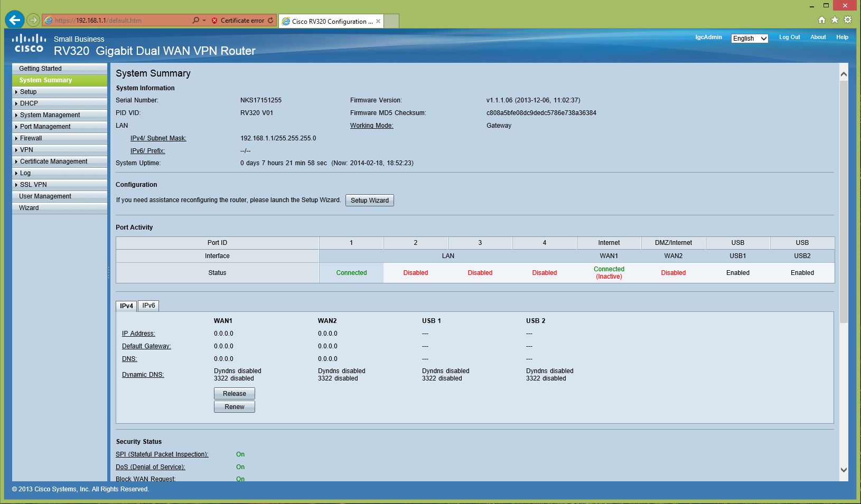Click the page scrollbar down arrow
This screenshot has width=861, height=504.
pos(844,470)
